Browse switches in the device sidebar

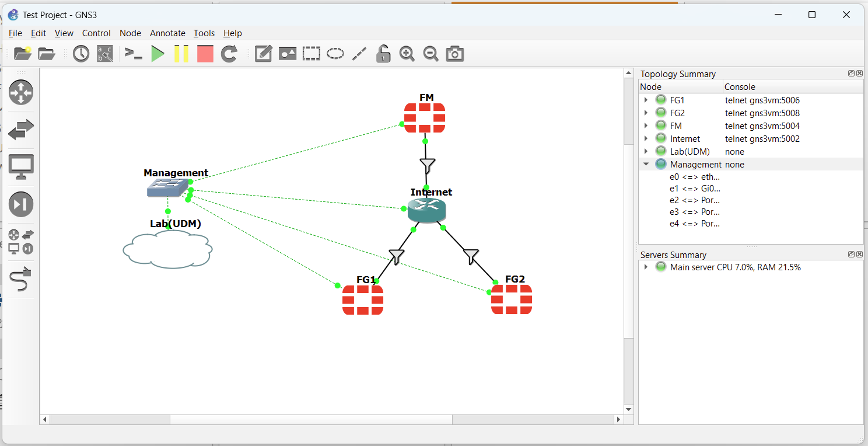click(x=21, y=130)
